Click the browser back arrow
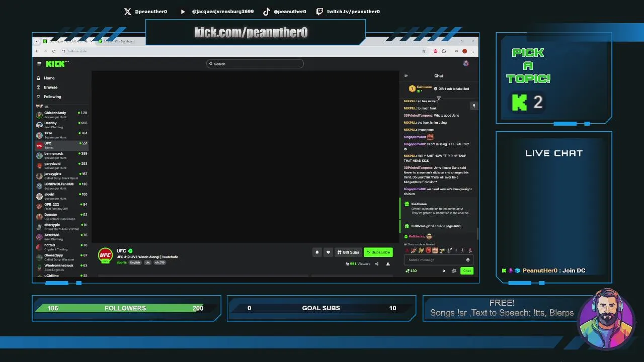The image size is (644, 362). coord(37,51)
